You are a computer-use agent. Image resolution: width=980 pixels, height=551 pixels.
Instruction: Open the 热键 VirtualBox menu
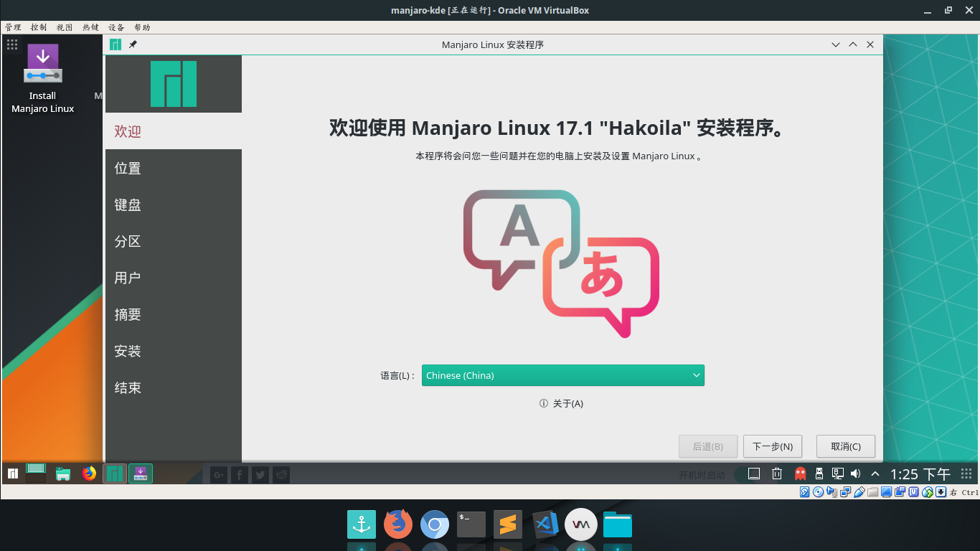[x=90, y=27]
